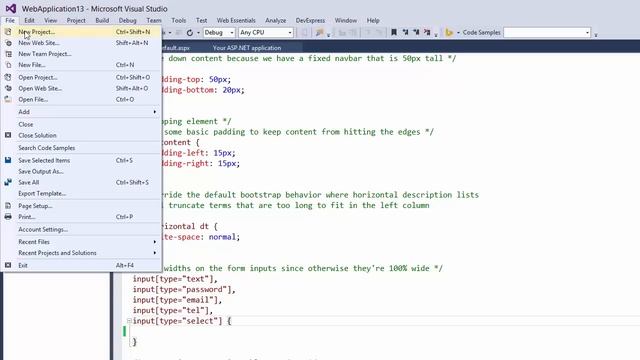Click the find in files toolbar icon
The image size is (640, 360).
320,32
